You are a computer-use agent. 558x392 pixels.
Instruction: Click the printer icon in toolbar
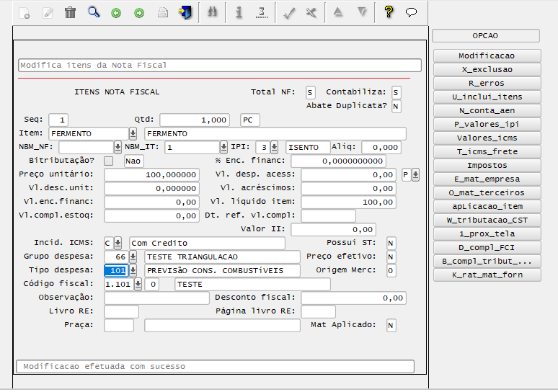[163, 13]
